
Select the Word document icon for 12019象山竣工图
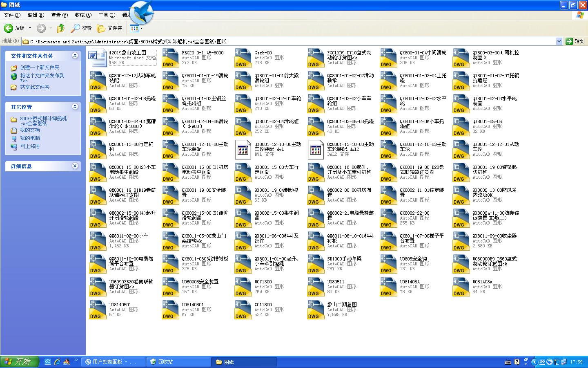click(98, 58)
